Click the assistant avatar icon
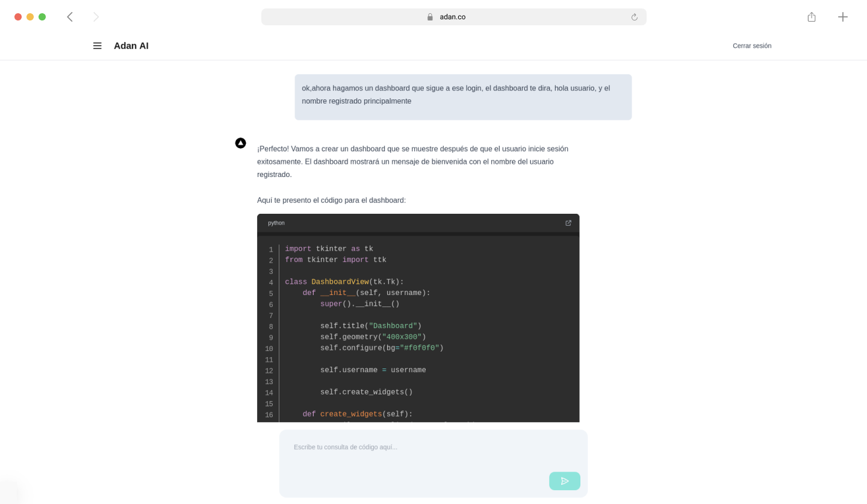 pyautogui.click(x=240, y=143)
